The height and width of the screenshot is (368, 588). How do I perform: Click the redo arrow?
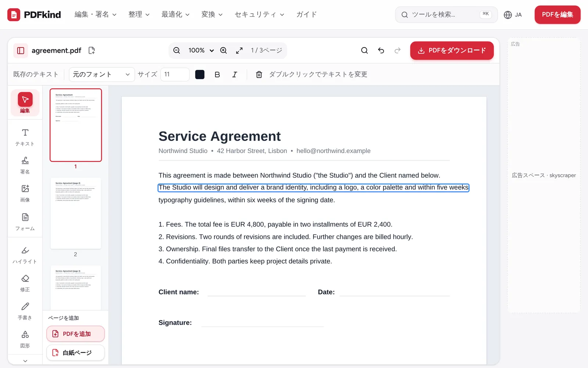[398, 50]
